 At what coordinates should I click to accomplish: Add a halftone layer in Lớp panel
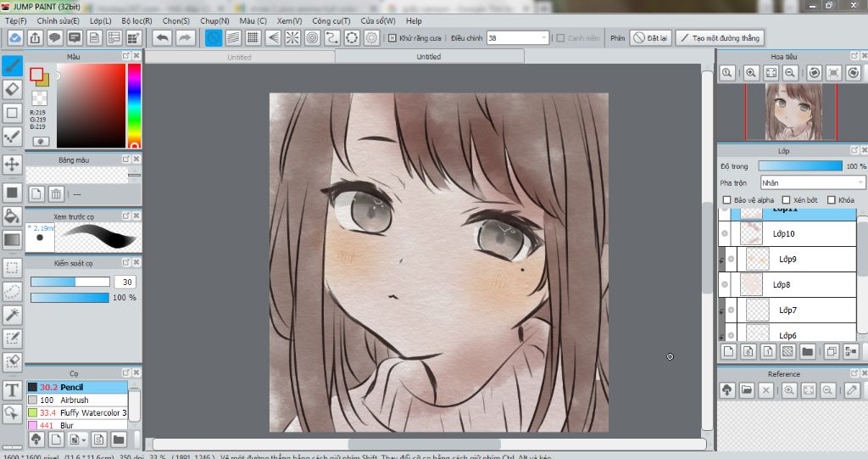[787, 351]
